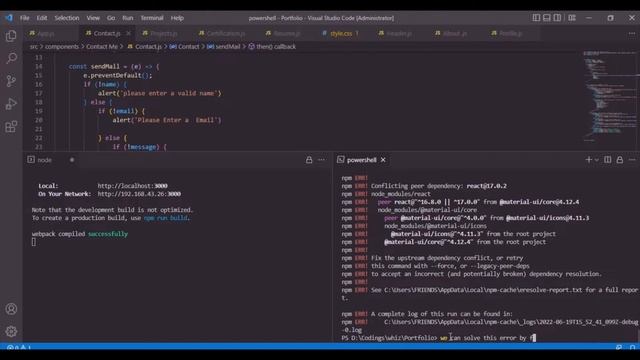
Task: Click 'sendMail' symbol in the breadcrumb
Action: pos(228,47)
